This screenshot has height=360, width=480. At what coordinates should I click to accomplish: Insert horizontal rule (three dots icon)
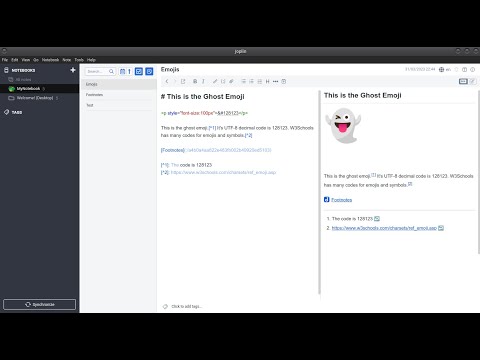[275, 81]
